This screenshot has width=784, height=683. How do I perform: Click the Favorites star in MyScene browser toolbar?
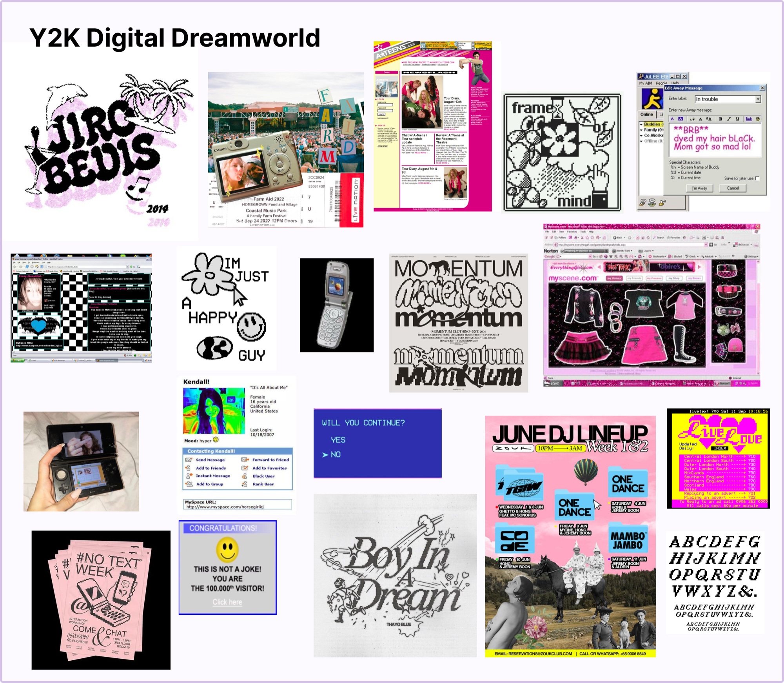pos(668,238)
